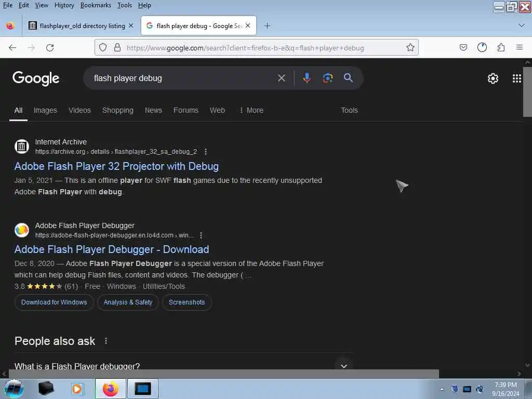The height and width of the screenshot is (399, 532).
Task: Switch to Videos results
Action: [79, 110]
